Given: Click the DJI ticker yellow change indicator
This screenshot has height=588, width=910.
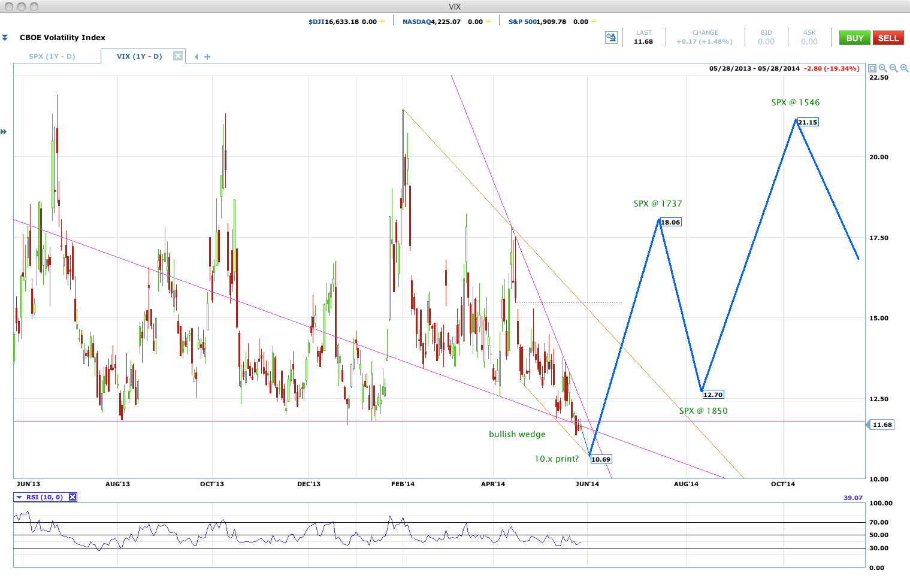Looking at the screenshot, I should tap(382, 22).
